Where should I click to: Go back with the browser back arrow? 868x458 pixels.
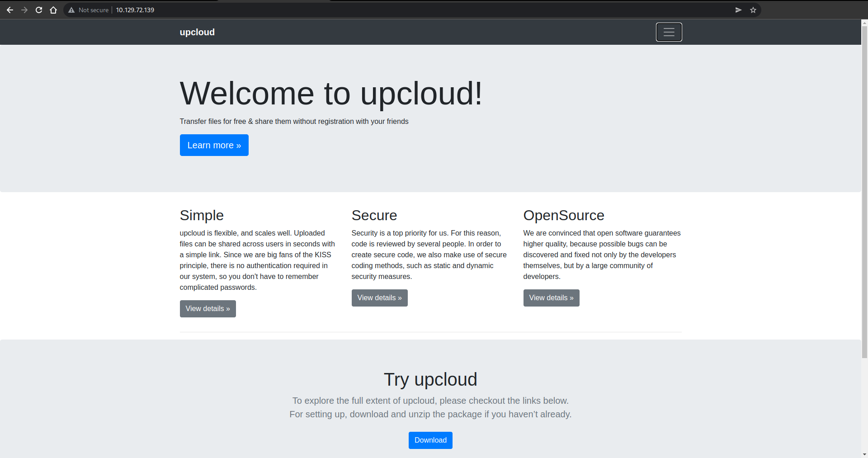click(10, 10)
